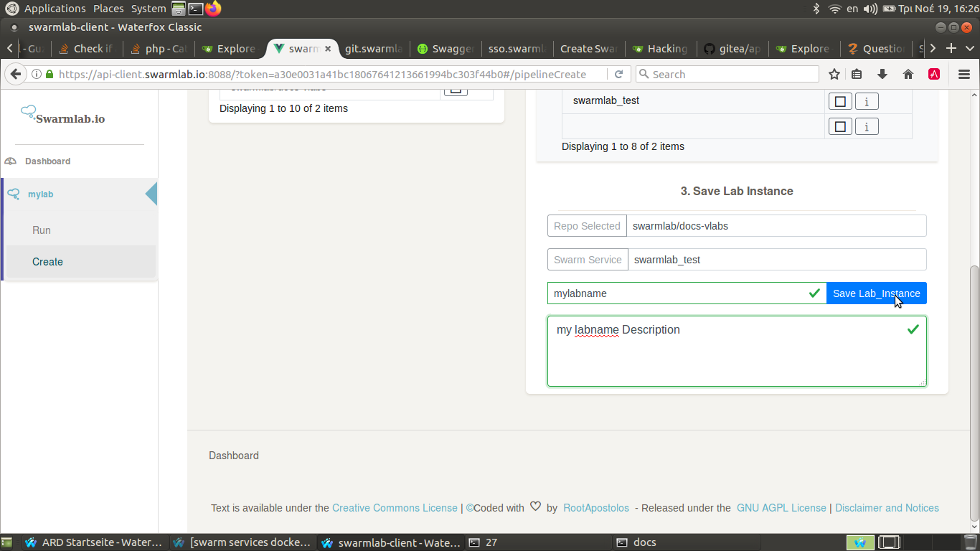
Task: Open Disclaimer and Notices link
Action: (x=887, y=508)
